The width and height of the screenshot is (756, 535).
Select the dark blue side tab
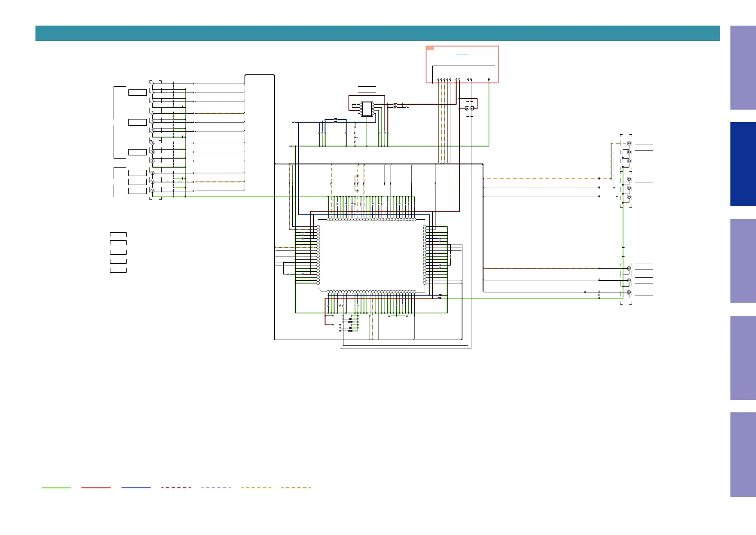tap(743, 164)
